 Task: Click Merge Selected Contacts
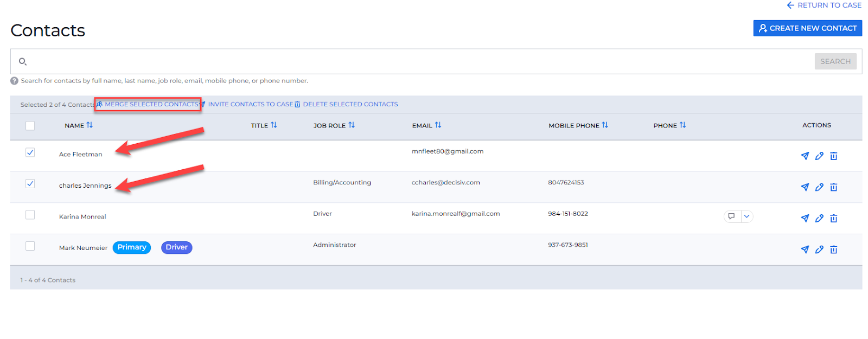151,104
